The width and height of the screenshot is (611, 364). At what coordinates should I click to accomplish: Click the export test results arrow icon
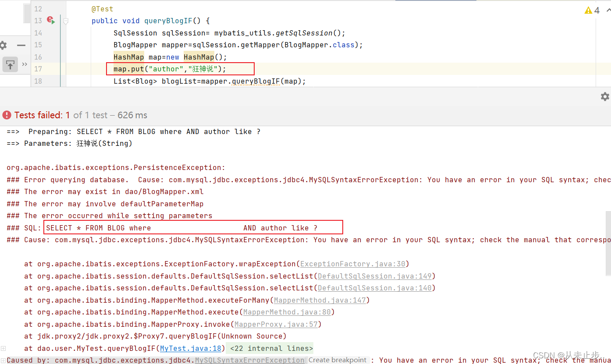[10, 64]
